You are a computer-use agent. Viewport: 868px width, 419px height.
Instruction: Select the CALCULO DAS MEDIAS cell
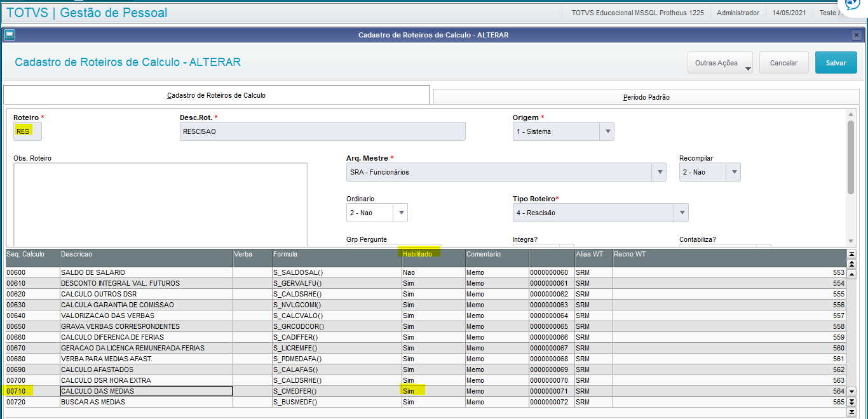click(146, 391)
